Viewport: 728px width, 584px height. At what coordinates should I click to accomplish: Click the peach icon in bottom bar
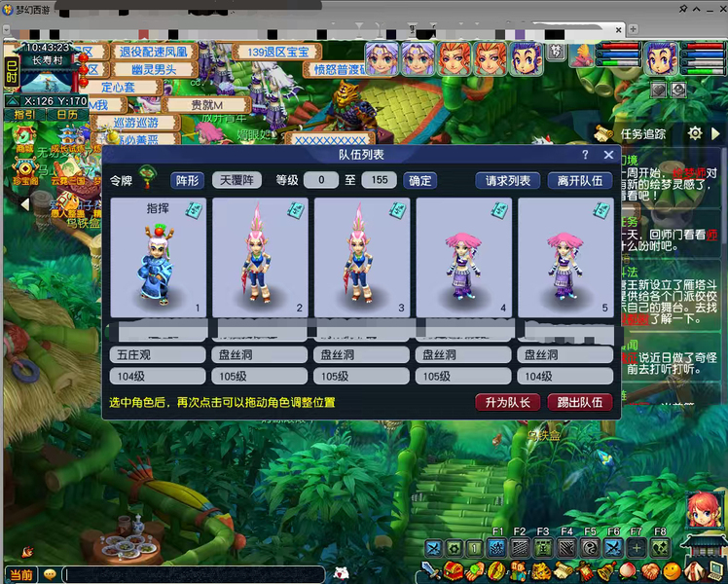pos(628,571)
